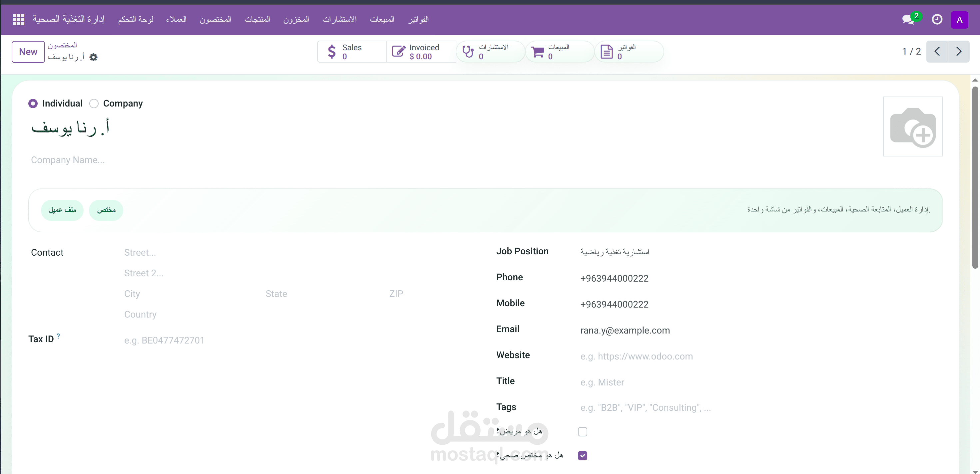The image size is (980, 474).
Task: Uncheck the هل هو مختص صحي checkbox
Action: pos(582,455)
